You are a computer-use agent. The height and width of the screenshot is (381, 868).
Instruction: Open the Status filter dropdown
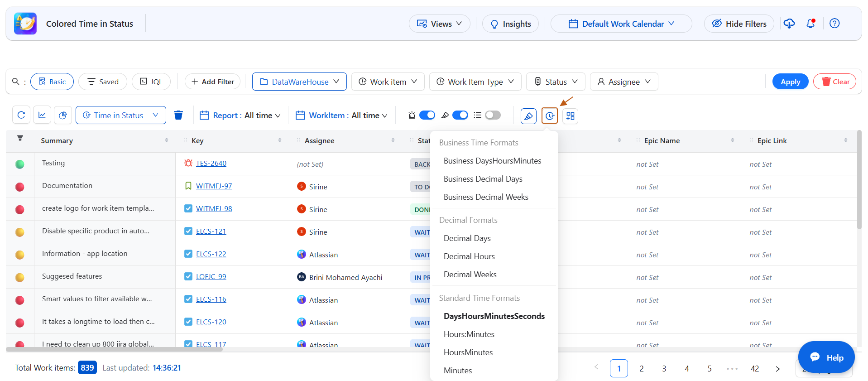[556, 82]
